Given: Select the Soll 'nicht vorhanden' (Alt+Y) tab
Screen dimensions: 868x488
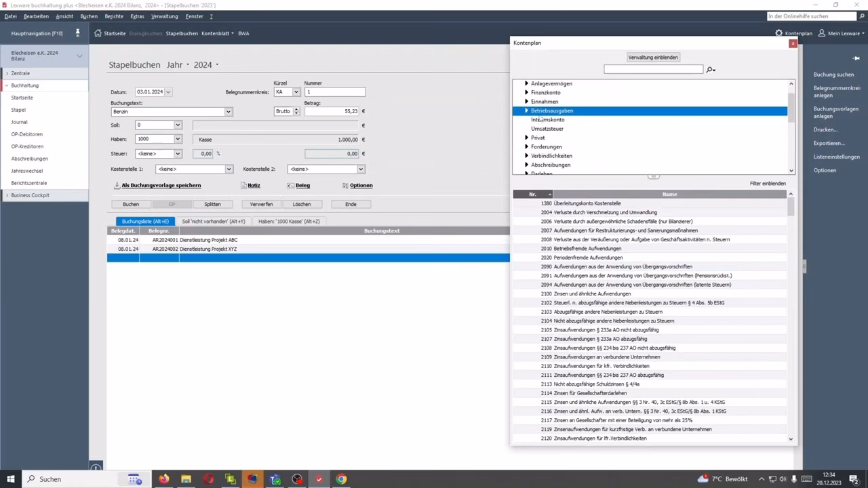Looking at the screenshot, I should (x=214, y=221).
